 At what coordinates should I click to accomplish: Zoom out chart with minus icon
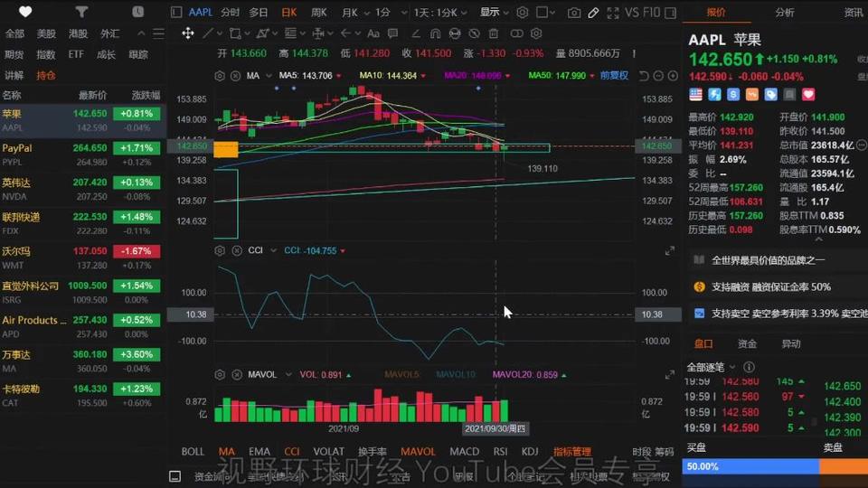658,76
